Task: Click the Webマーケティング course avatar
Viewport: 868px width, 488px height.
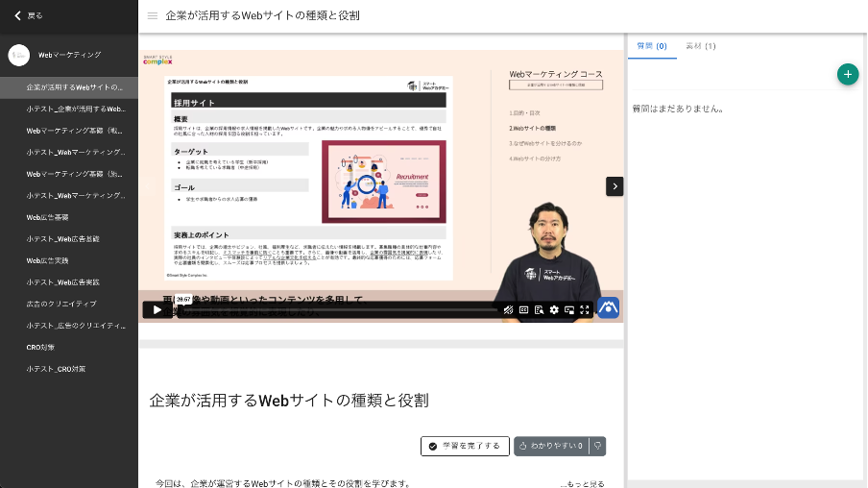Action: pyautogui.click(x=19, y=55)
